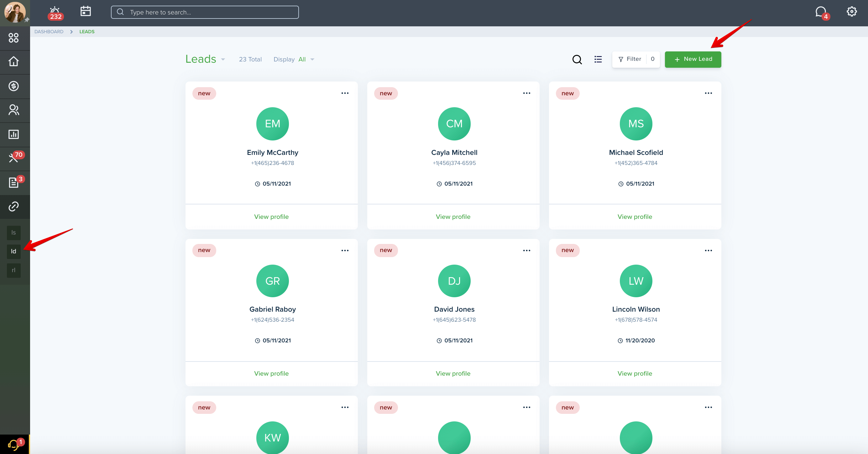Click phone number +1(645)623-5478

[454, 320]
